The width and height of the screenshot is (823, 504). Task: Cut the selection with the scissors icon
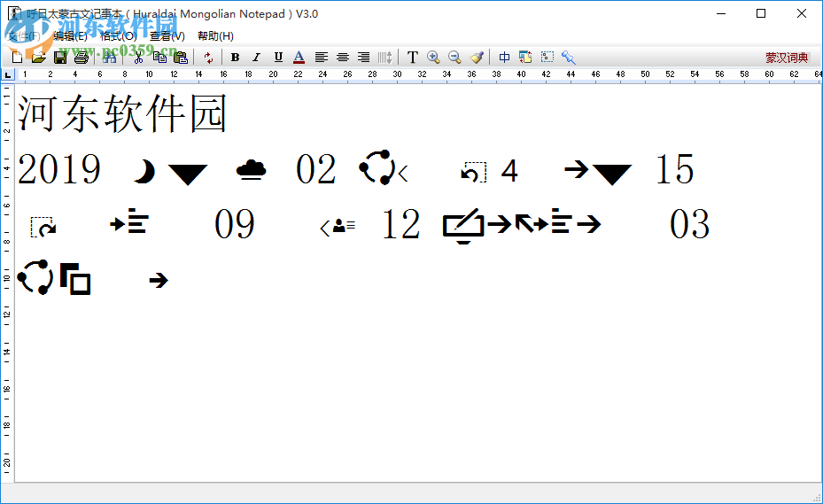(138, 58)
